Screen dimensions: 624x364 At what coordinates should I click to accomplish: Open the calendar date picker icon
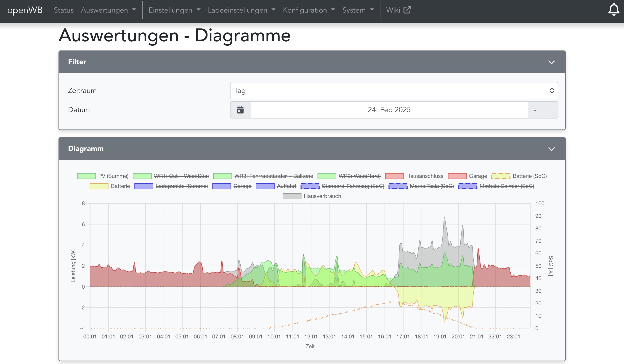[240, 110]
